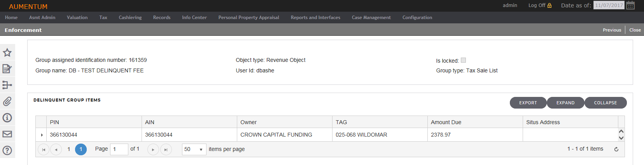Refresh the grid with reload icon
The height and width of the screenshot is (165, 644).
pos(616,149)
